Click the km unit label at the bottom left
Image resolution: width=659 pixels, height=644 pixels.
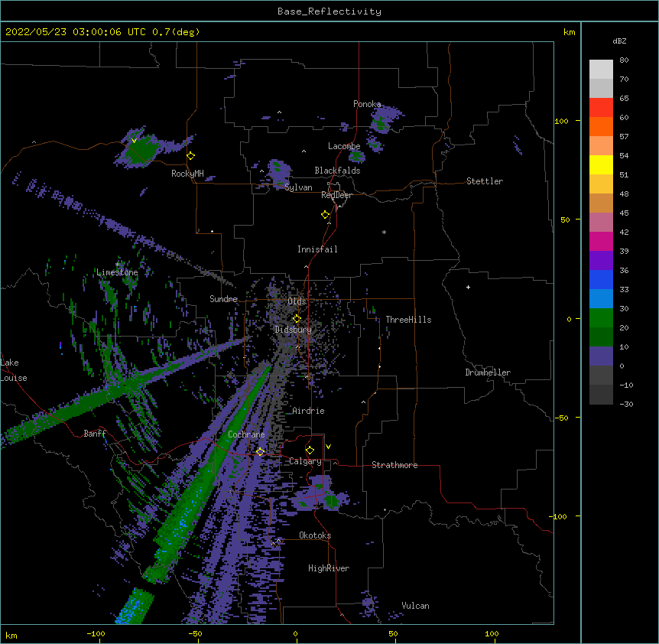(x=11, y=635)
